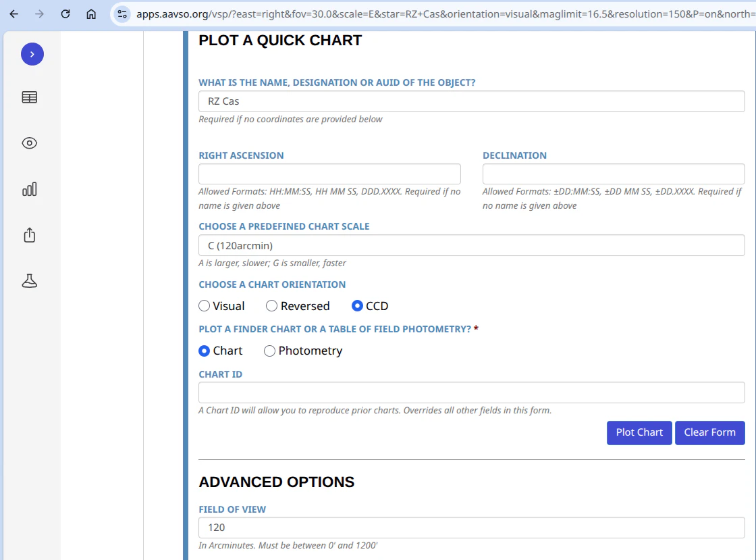
Task: Click into the Right Ascension field
Action: [x=330, y=174]
